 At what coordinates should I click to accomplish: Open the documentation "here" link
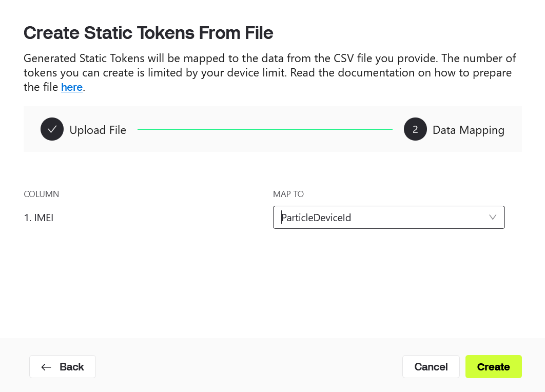[x=72, y=87]
